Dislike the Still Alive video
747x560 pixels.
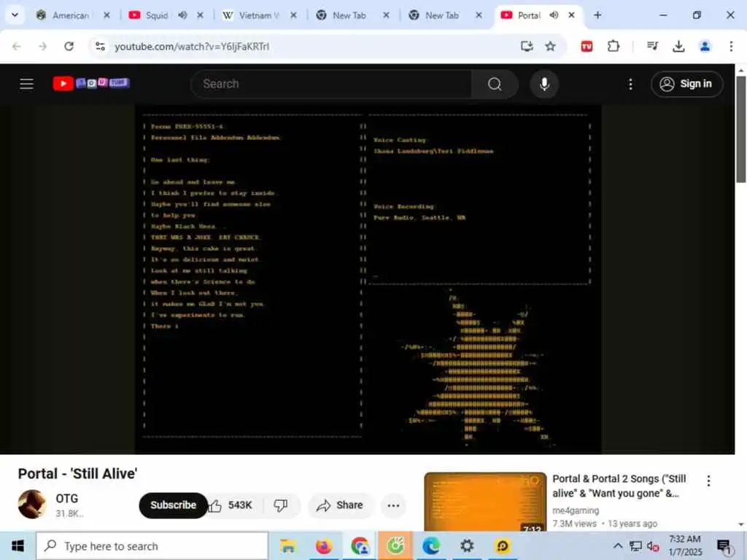pyautogui.click(x=281, y=505)
